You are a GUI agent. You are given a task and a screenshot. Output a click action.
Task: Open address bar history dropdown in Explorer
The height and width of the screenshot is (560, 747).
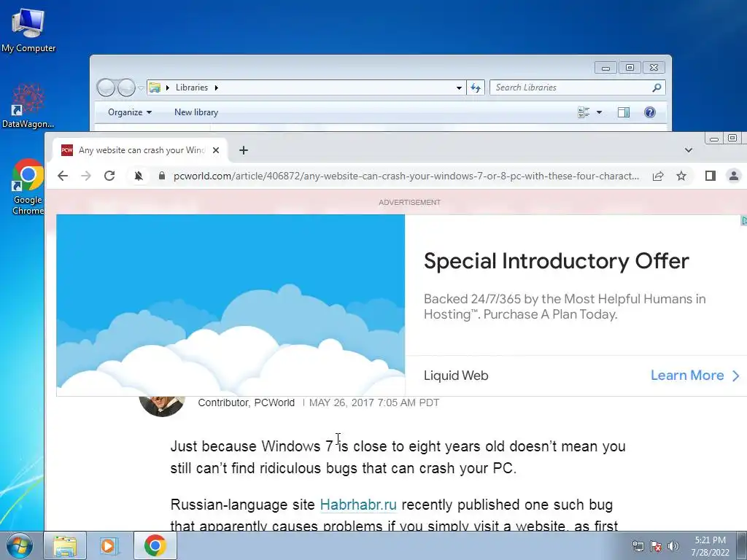click(x=459, y=87)
